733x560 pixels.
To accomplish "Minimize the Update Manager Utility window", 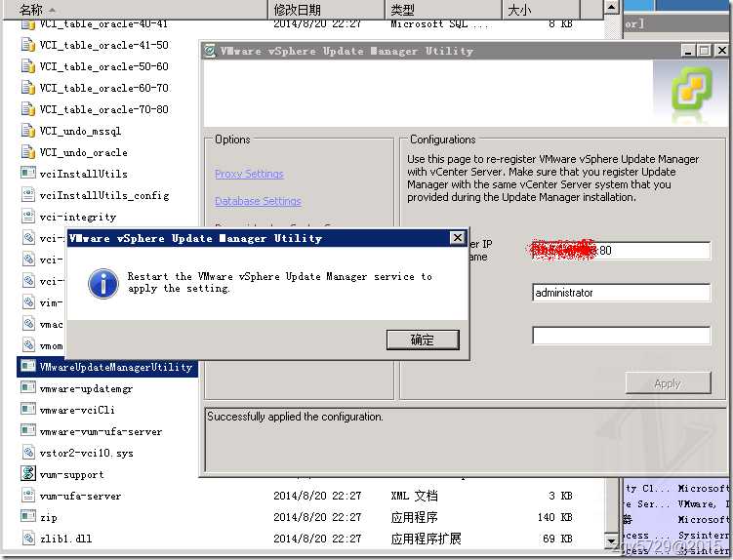I will 688,51.
